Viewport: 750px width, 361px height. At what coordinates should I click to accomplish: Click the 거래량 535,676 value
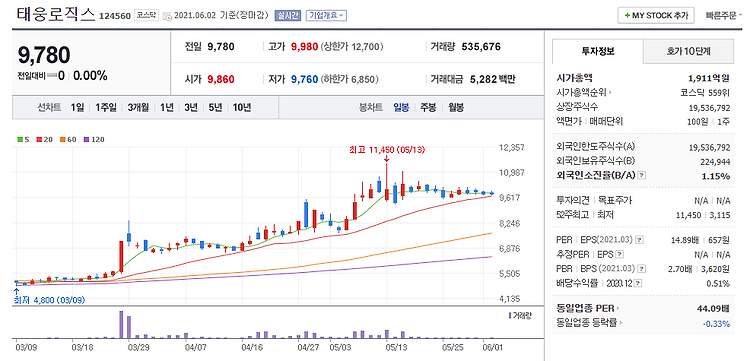pyautogui.click(x=481, y=47)
